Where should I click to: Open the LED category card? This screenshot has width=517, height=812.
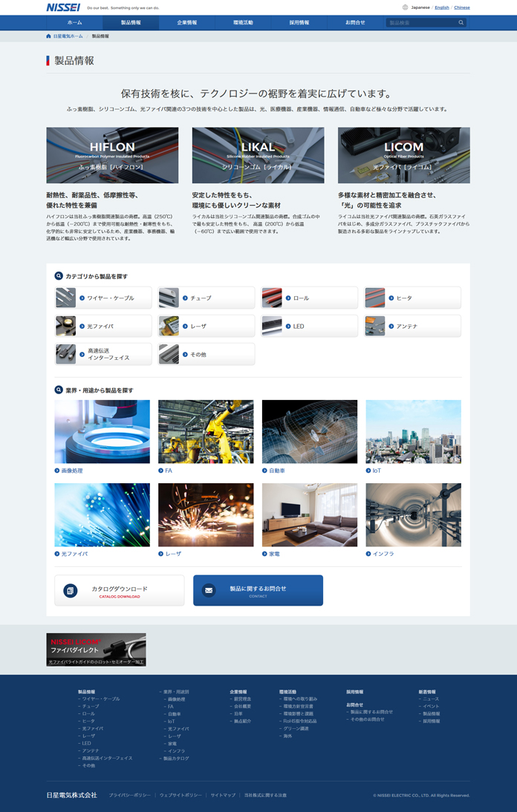coord(309,327)
